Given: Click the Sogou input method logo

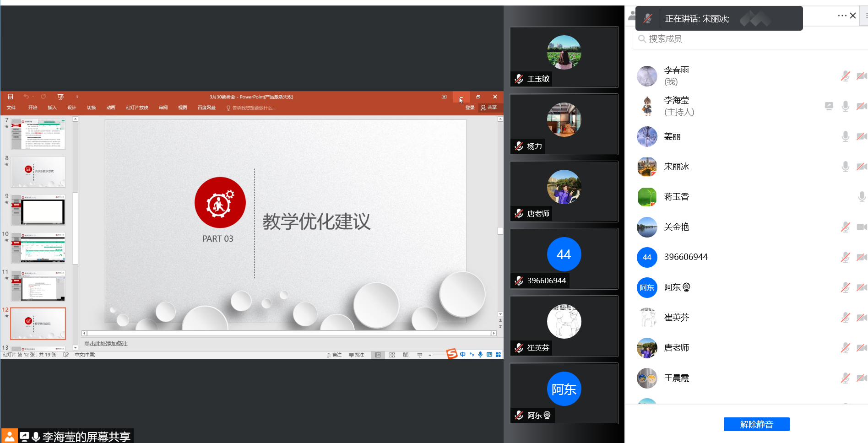Looking at the screenshot, I should [452, 354].
